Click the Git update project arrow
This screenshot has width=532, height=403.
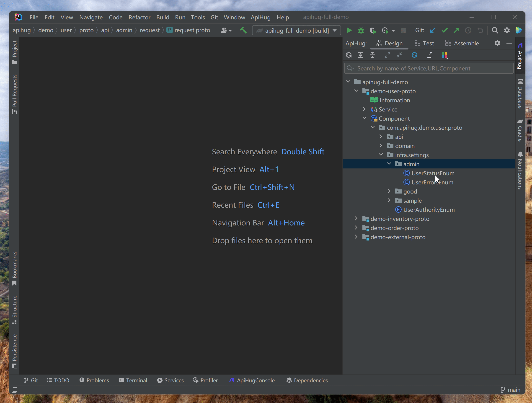[x=432, y=30]
